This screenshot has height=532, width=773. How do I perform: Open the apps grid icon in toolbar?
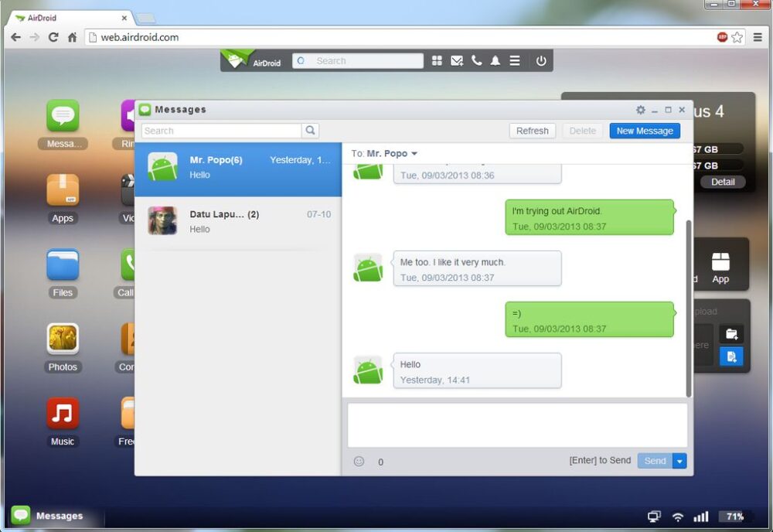[438, 60]
